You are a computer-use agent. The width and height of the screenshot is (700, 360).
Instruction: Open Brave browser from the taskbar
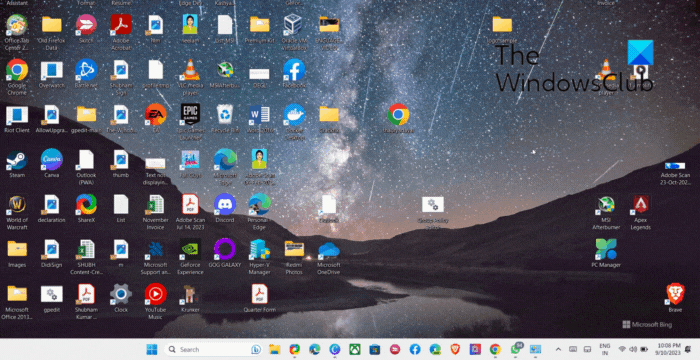pyautogui.click(x=455, y=349)
